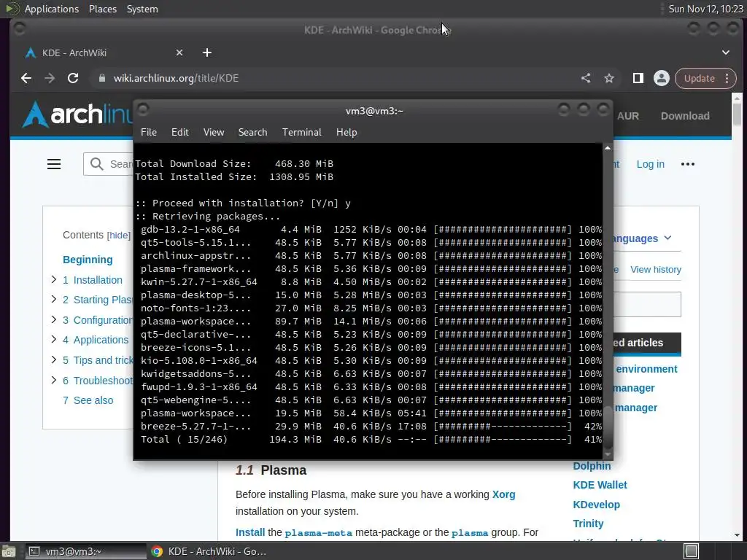Click the plasma-meta package link
This screenshot has height=560, width=747.
point(318,533)
